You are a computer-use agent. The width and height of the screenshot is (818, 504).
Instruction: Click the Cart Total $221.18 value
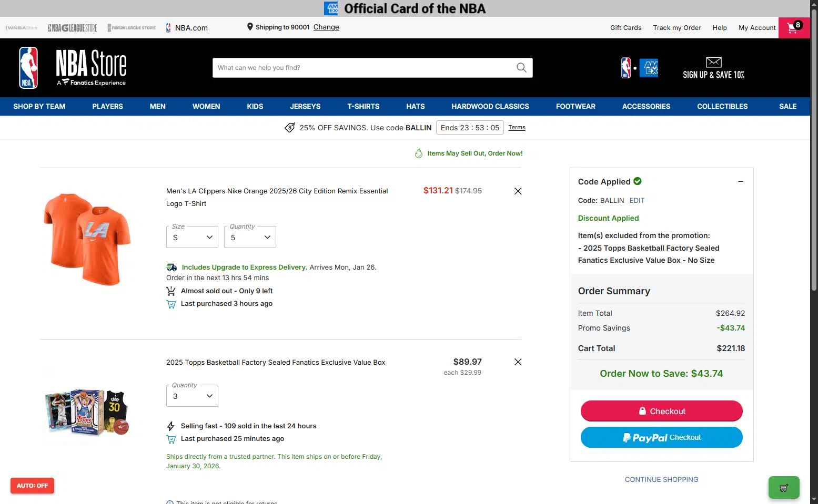tap(731, 348)
